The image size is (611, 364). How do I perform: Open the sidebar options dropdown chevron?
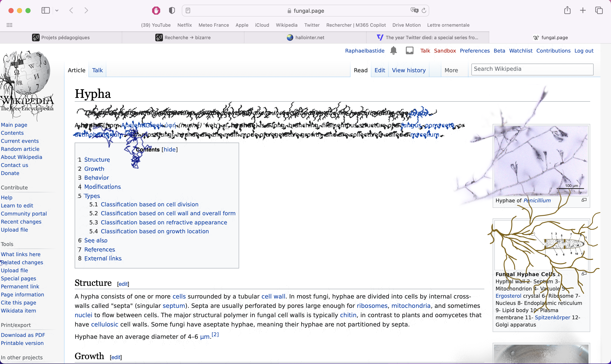point(57,11)
